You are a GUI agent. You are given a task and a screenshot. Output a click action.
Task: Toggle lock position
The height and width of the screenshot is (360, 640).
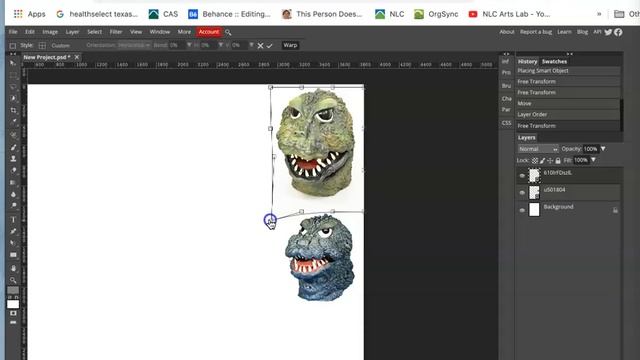tap(550, 160)
